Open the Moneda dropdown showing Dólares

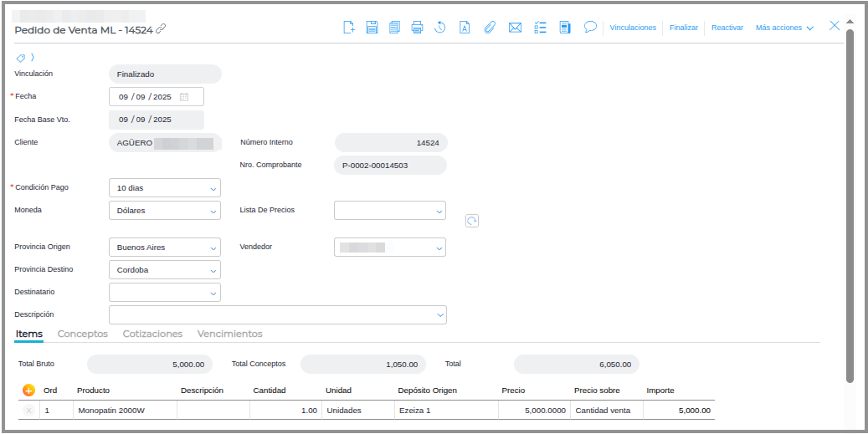(165, 211)
